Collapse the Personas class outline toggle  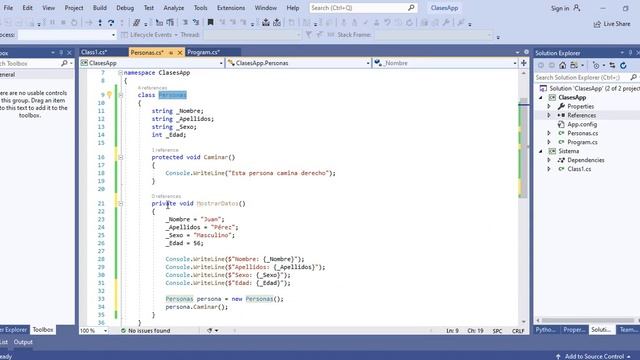[x=120, y=95]
